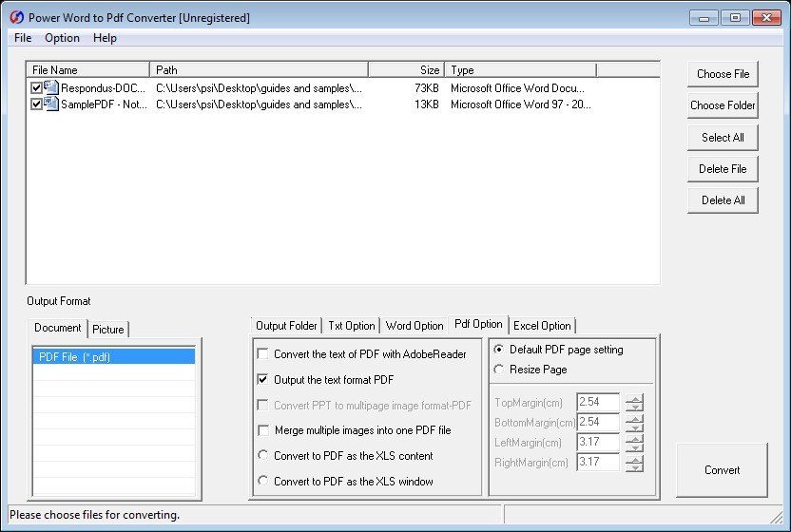Switch to the Txt Option tab
The image size is (791, 532).
352,326
